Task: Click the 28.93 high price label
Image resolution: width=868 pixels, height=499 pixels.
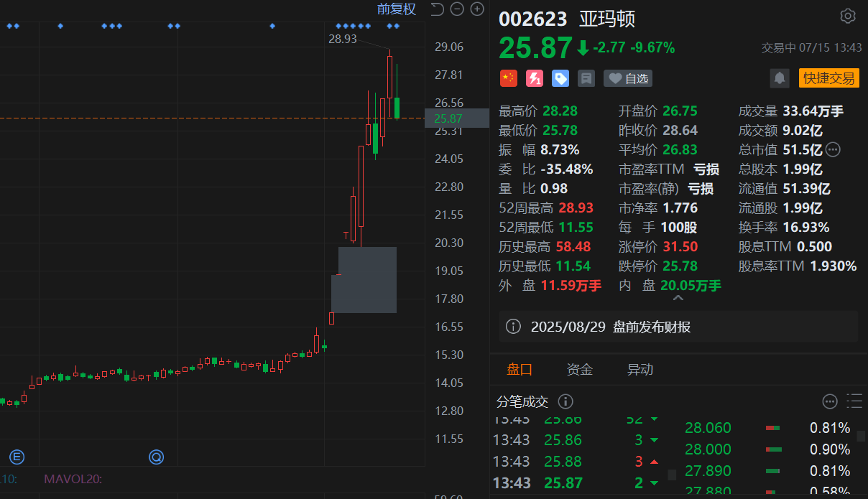Action: point(343,39)
